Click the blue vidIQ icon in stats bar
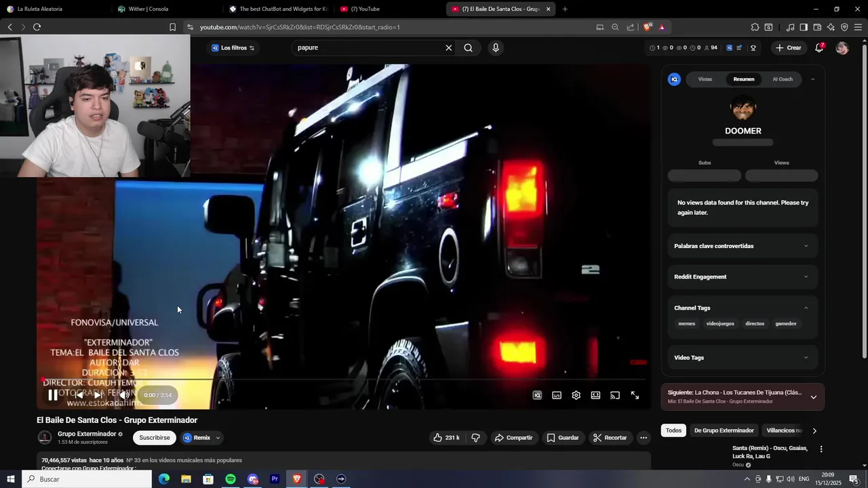The image size is (868, 488). pyautogui.click(x=730, y=47)
